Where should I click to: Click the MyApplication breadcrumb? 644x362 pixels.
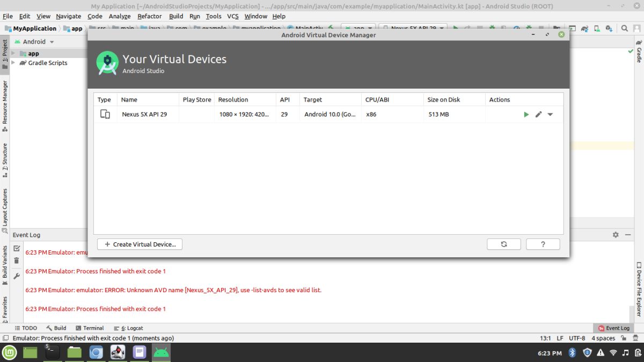click(x=30, y=28)
